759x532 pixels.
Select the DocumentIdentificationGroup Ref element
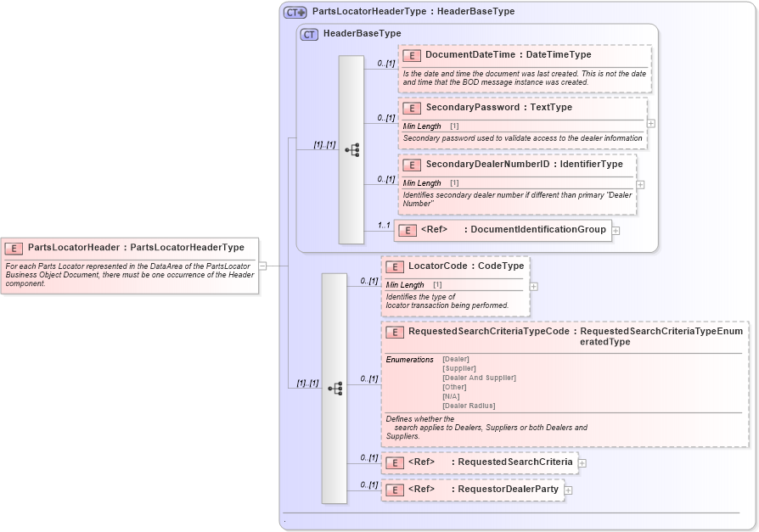(x=501, y=230)
